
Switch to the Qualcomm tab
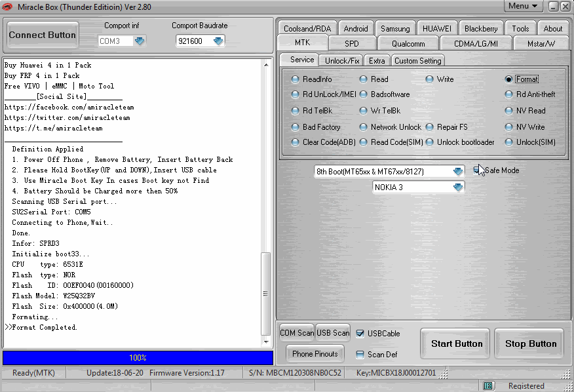click(408, 44)
